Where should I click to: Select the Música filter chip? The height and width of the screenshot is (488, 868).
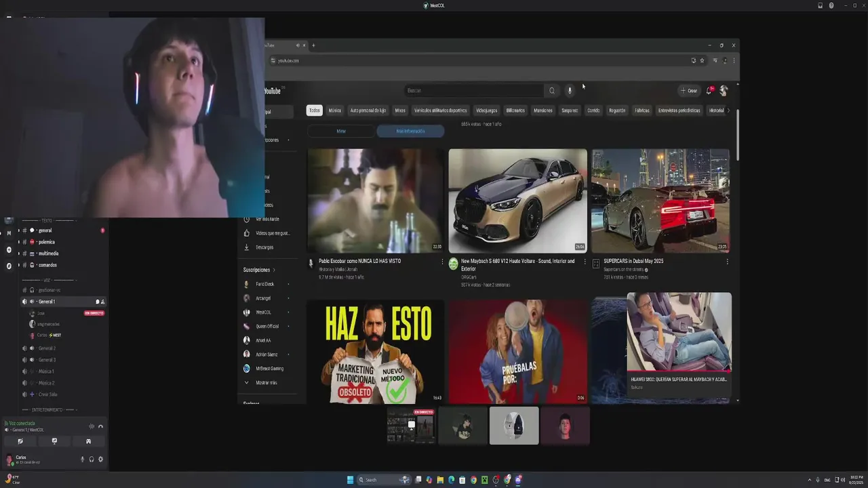(335, 110)
